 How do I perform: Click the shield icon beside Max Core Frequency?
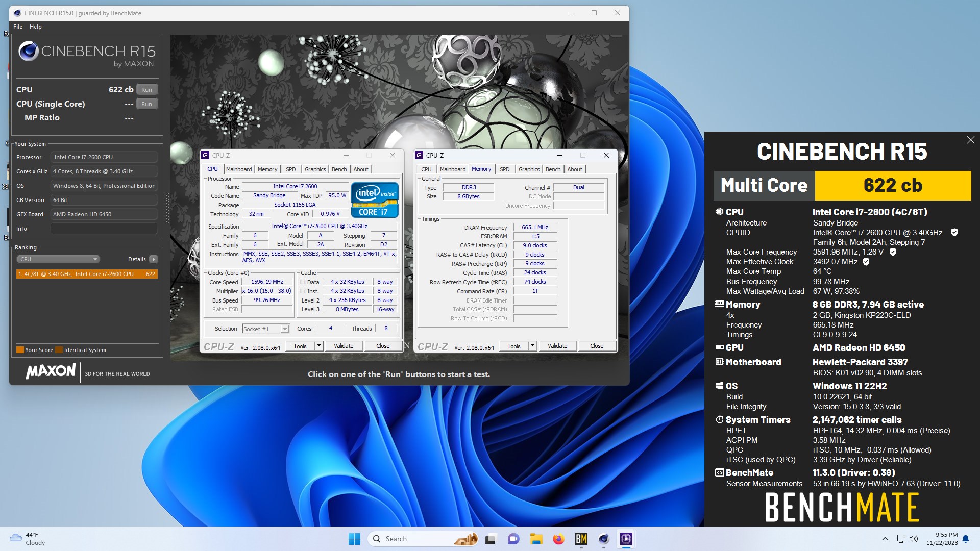[x=893, y=252]
